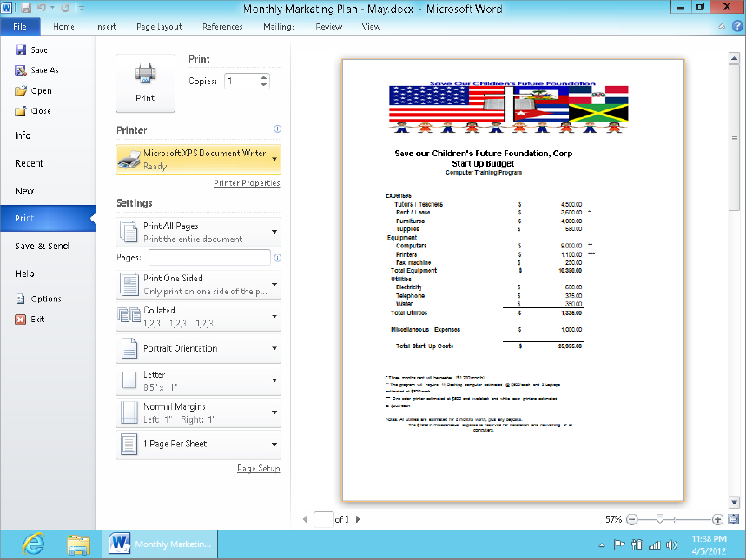Open Internet Explorer from the taskbar
Viewport: 746px width, 560px height.
pyautogui.click(x=34, y=544)
